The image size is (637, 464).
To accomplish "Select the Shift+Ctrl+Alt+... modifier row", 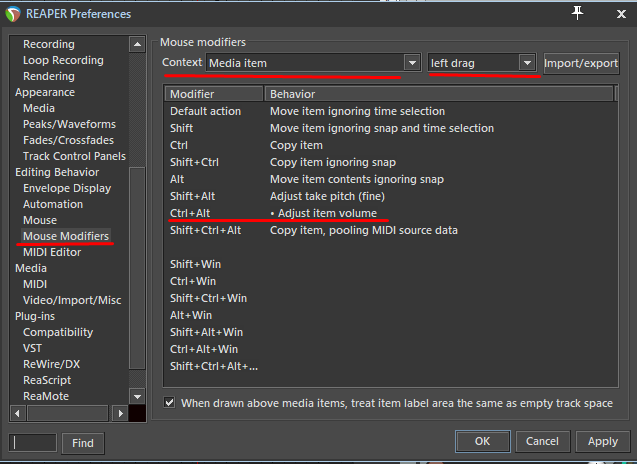I will click(390, 366).
